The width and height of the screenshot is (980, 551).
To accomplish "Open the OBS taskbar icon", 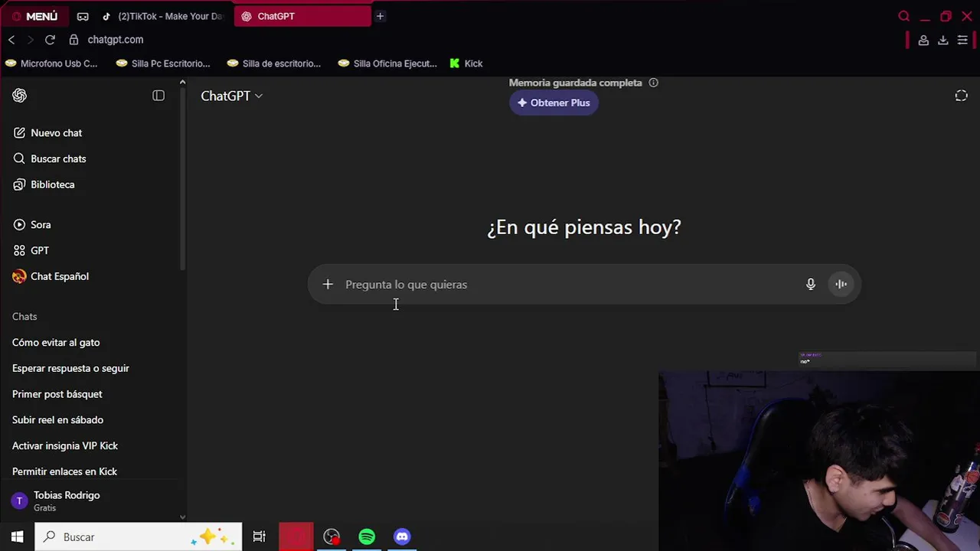I will pos(332,537).
